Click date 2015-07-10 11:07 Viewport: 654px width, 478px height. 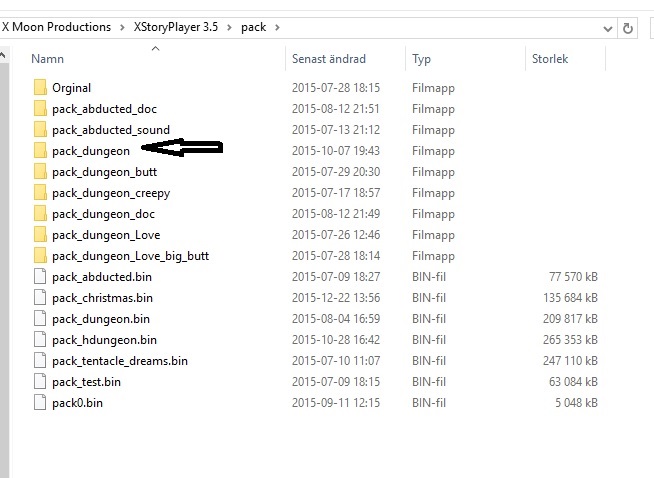[336, 361]
